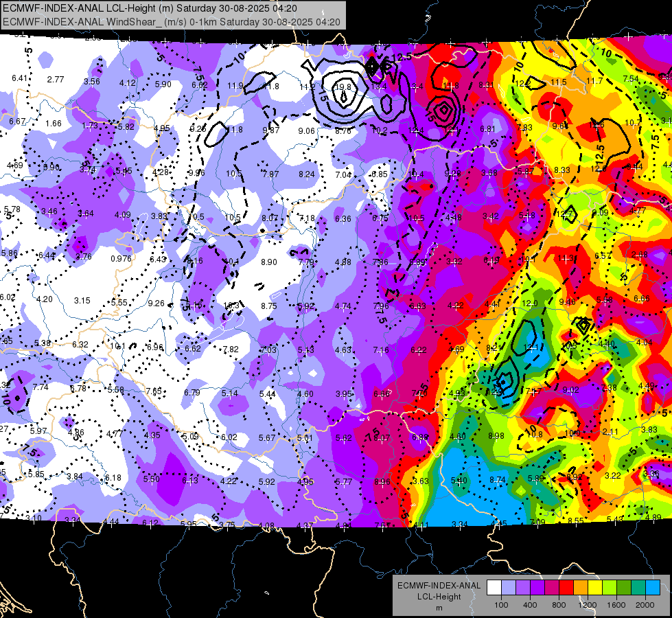Click the wind shear value 2.11
This screenshot has height=618, width=672.
tap(611, 431)
